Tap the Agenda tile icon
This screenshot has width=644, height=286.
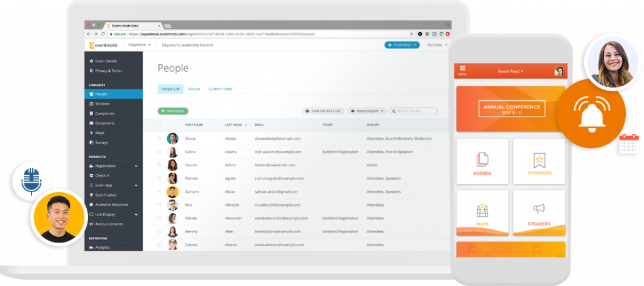click(x=482, y=162)
